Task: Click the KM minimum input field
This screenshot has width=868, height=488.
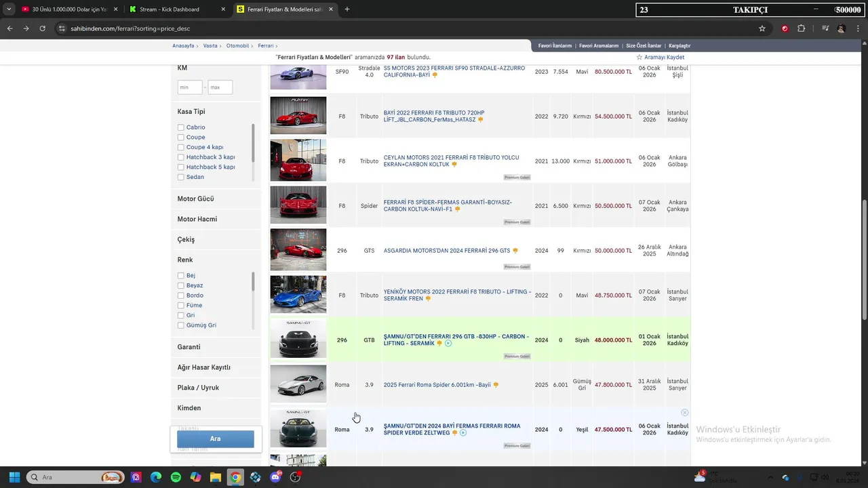Action: (190, 87)
